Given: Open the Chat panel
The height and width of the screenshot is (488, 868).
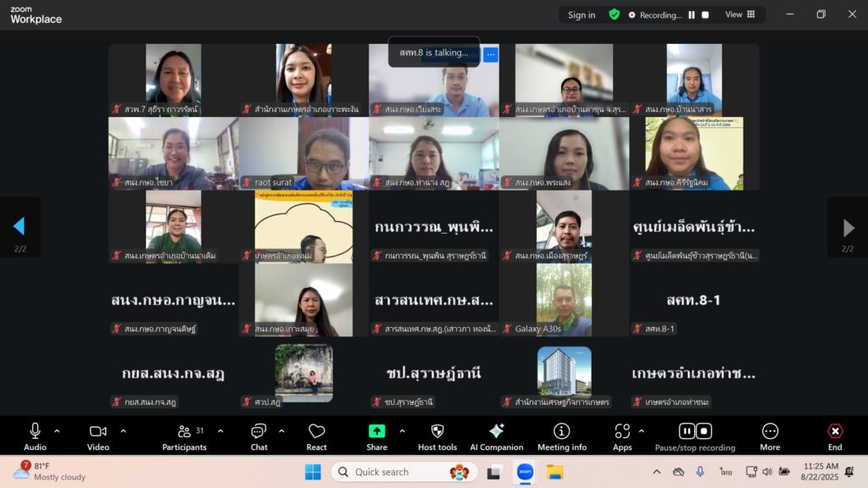Looking at the screenshot, I should (x=259, y=435).
